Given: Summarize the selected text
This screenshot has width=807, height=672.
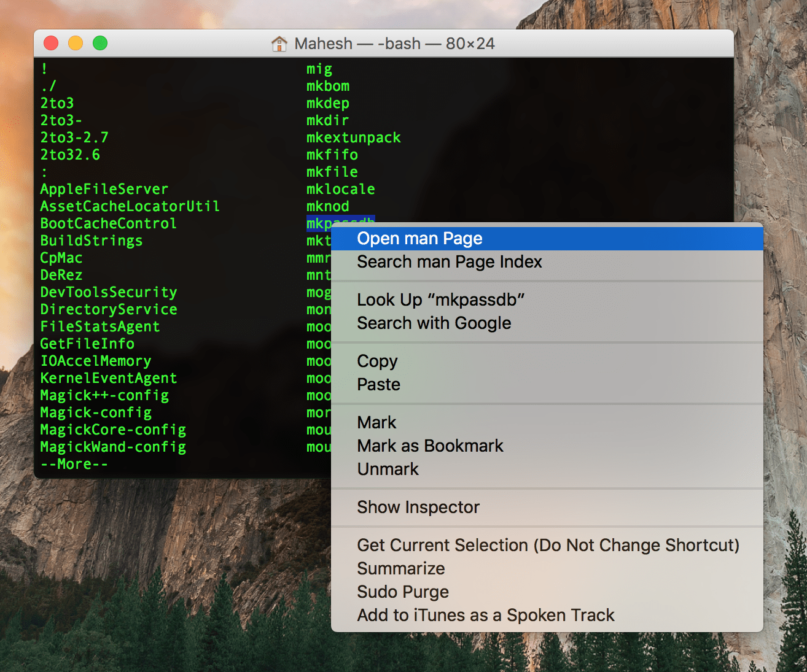Looking at the screenshot, I should click(400, 568).
